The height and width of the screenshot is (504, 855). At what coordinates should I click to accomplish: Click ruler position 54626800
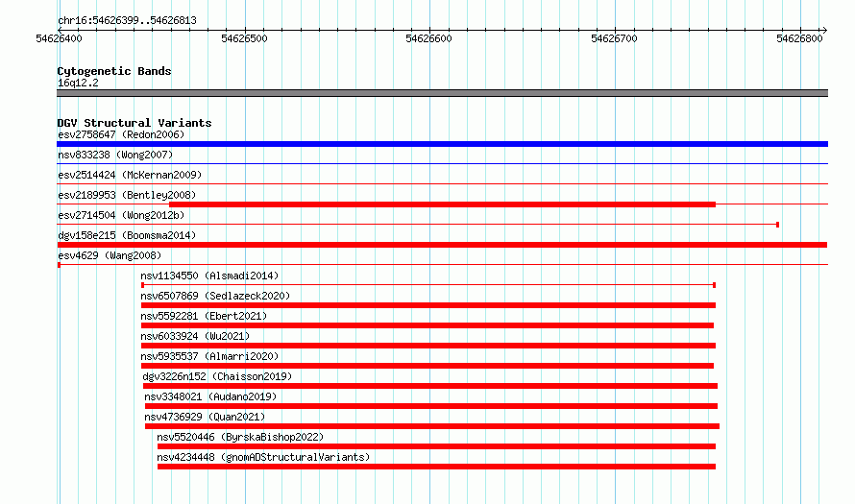[x=799, y=38]
